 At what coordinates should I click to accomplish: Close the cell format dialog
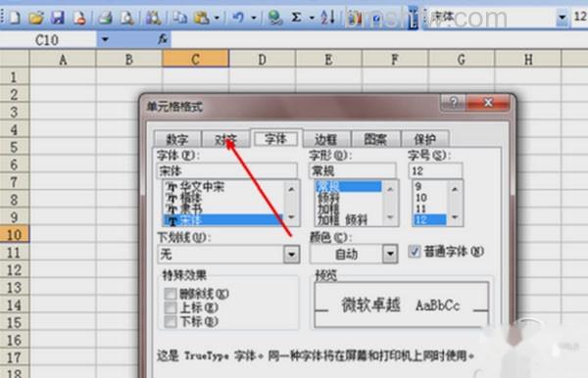coord(488,102)
